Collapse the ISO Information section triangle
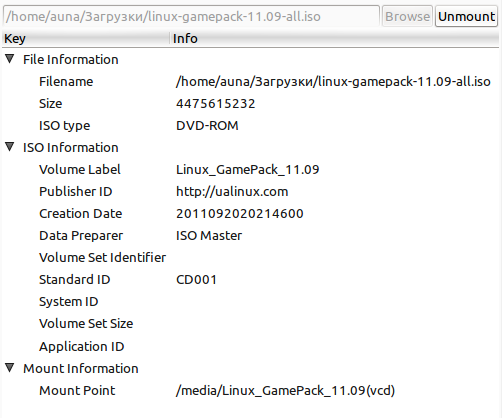This screenshot has height=418, width=502. [x=10, y=147]
